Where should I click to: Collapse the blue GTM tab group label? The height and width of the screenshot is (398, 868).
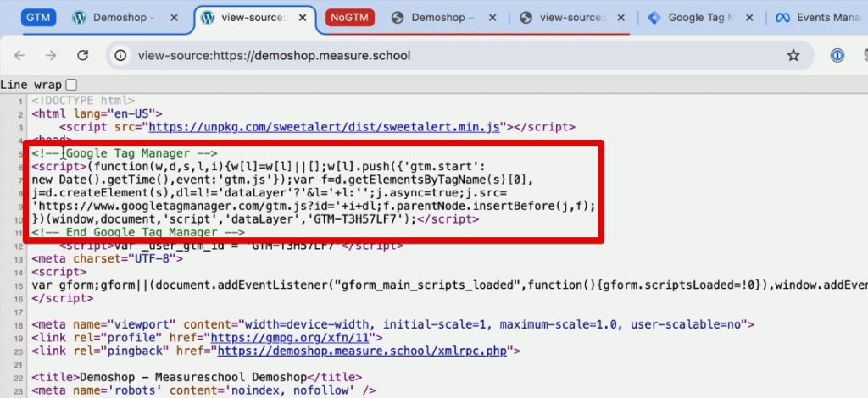click(x=39, y=17)
